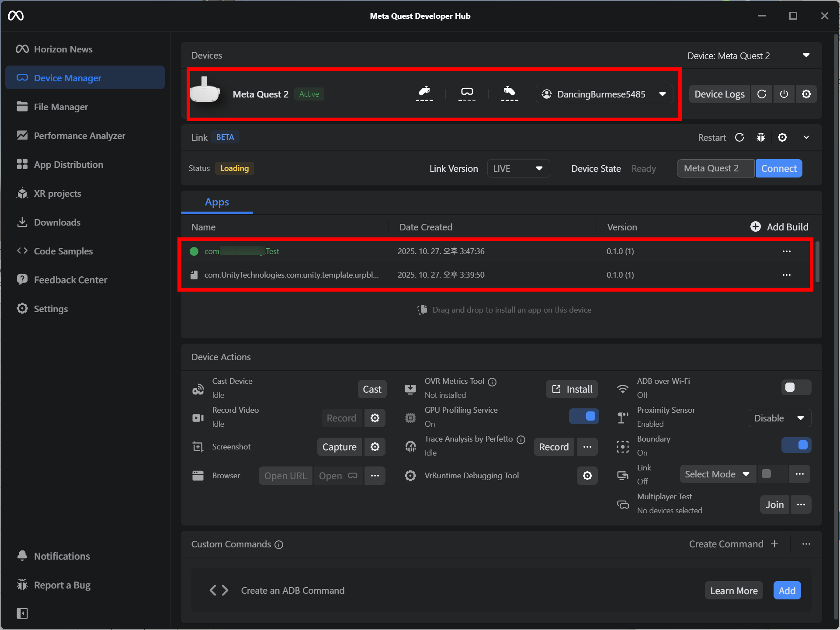Open Performance Analyzer in sidebar
The width and height of the screenshot is (840, 630).
(x=85, y=136)
